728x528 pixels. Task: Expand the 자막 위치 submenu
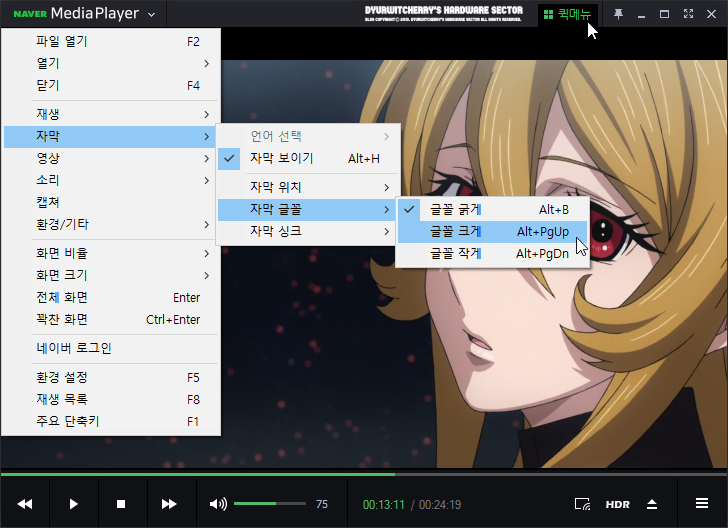pyautogui.click(x=308, y=187)
